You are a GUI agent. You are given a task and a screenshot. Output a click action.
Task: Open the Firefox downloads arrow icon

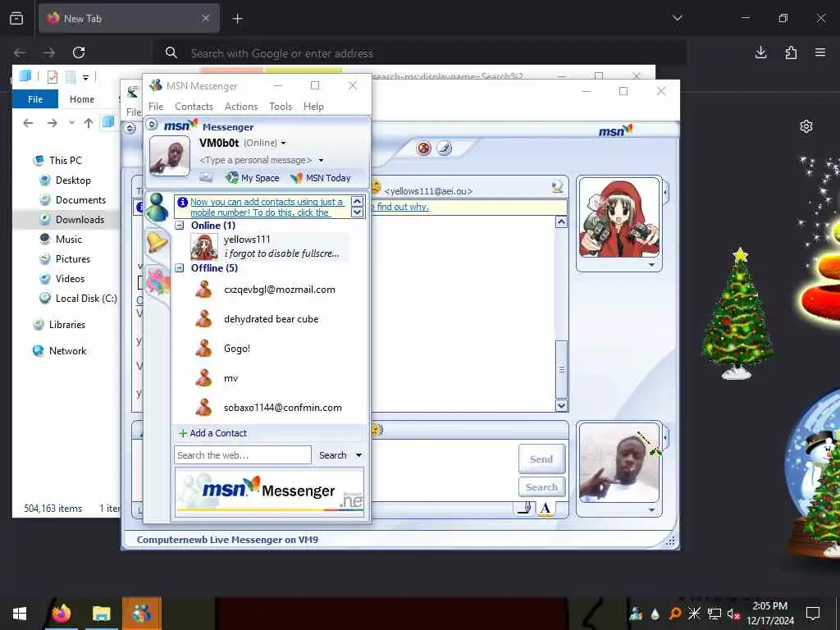click(760, 52)
